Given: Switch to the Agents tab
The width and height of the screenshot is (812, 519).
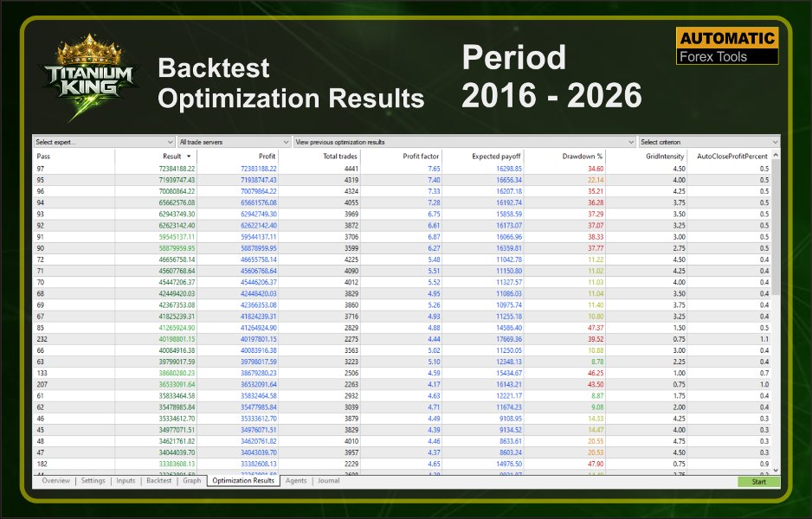Looking at the screenshot, I should [x=296, y=481].
